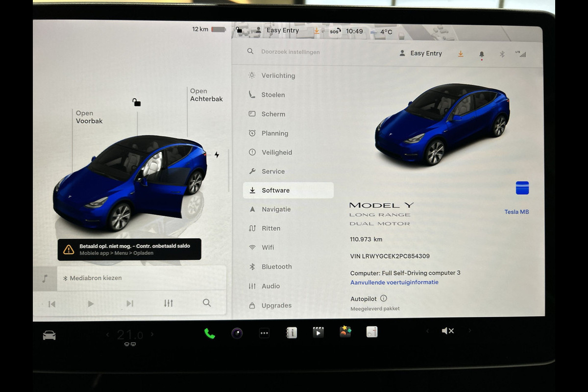Open Aanvullende voertuiginformatie link
588x392 pixels.
click(394, 282)
